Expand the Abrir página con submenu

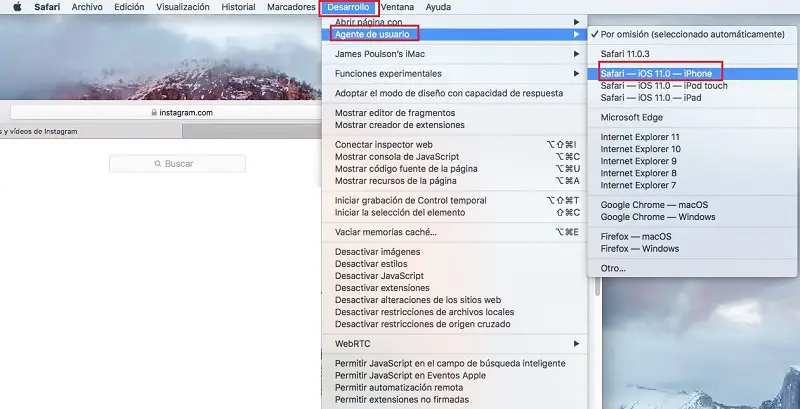[455, 22]
